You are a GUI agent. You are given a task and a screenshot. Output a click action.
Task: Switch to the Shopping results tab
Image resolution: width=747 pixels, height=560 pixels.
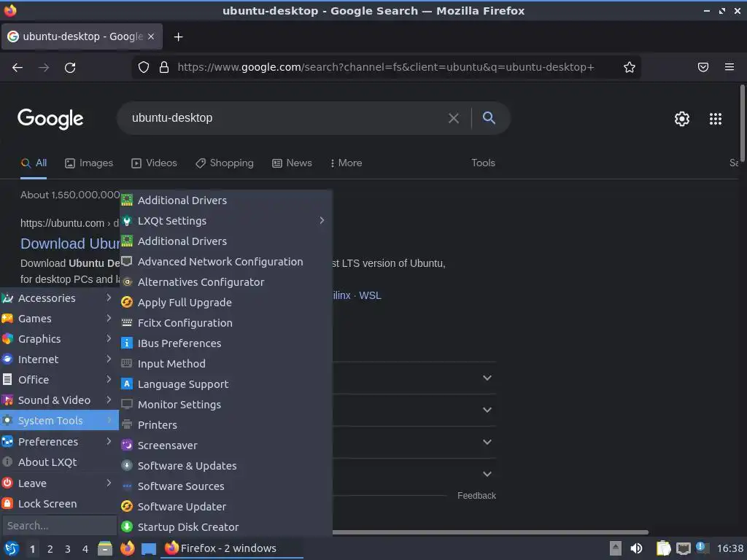point(225,163)
